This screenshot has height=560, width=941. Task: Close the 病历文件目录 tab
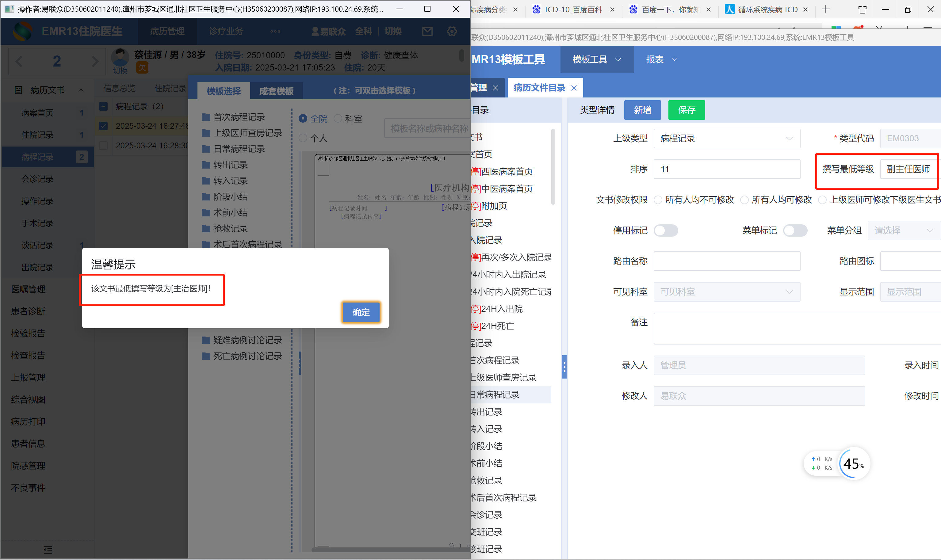(574, 88)
